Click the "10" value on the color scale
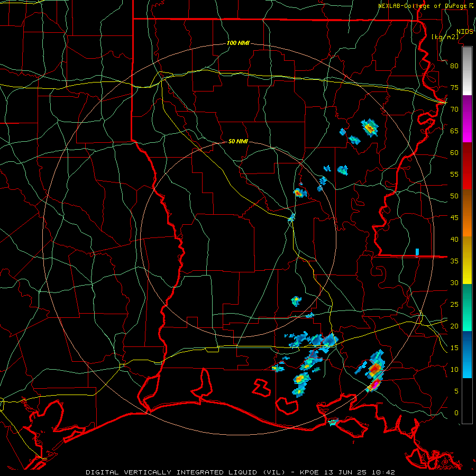Image resolution: width=476 pixels, height=476 pixels. tap(454, 370)
